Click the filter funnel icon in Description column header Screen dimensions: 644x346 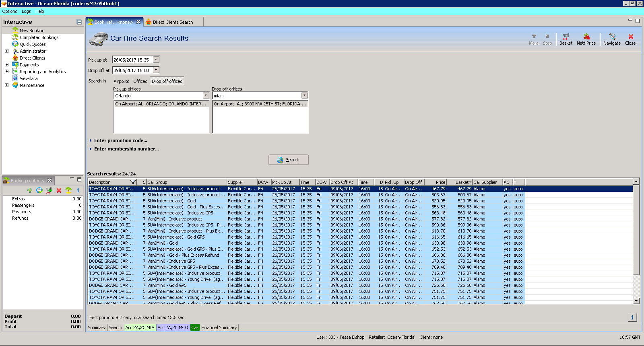tap(133, 182)
